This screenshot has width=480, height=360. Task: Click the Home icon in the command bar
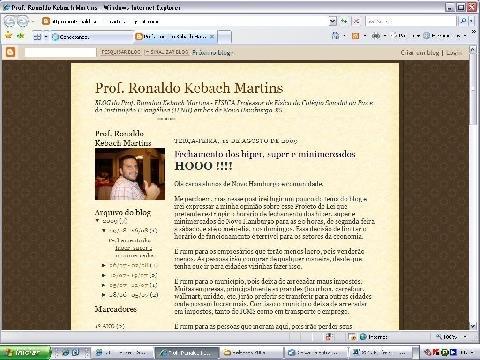pos(335,36)
